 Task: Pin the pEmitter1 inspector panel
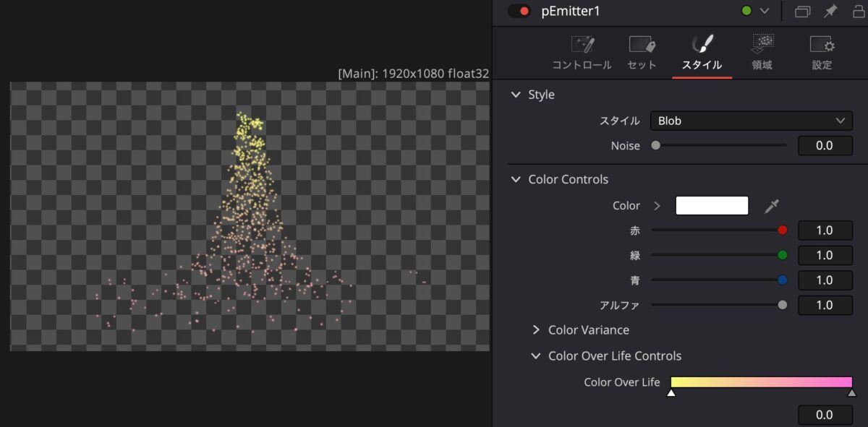coord(831,11)
